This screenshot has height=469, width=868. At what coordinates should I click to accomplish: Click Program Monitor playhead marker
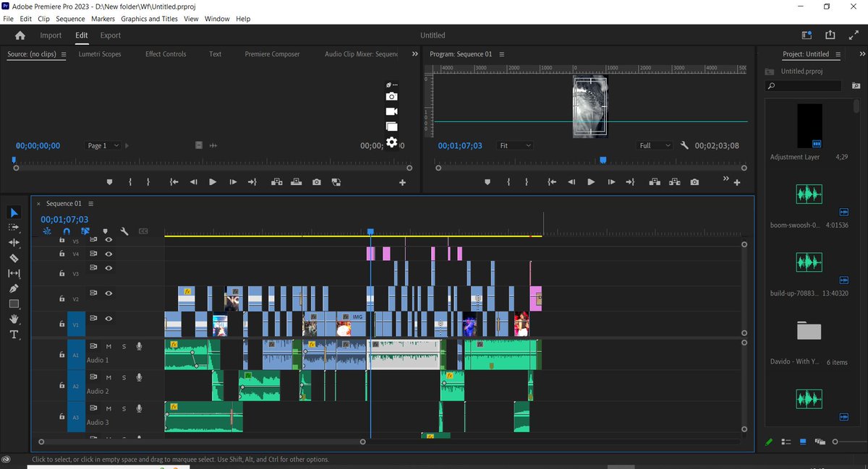[x=603, y=160]
